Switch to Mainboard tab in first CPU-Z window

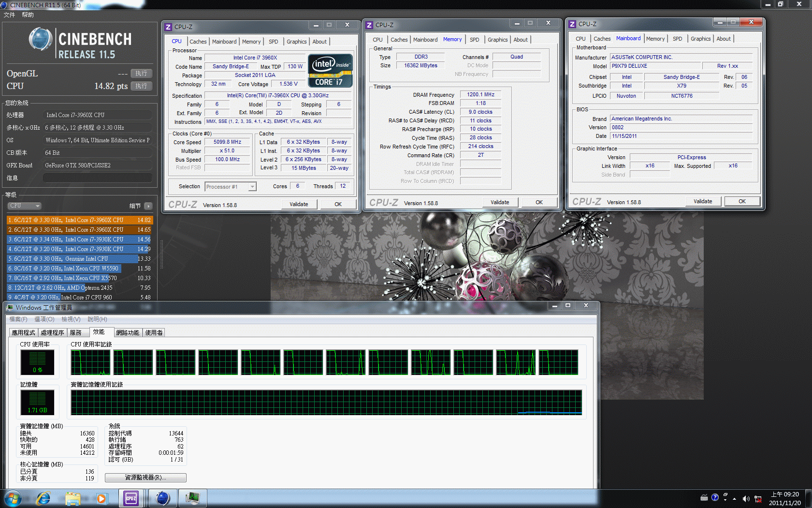tap(224, 42)
